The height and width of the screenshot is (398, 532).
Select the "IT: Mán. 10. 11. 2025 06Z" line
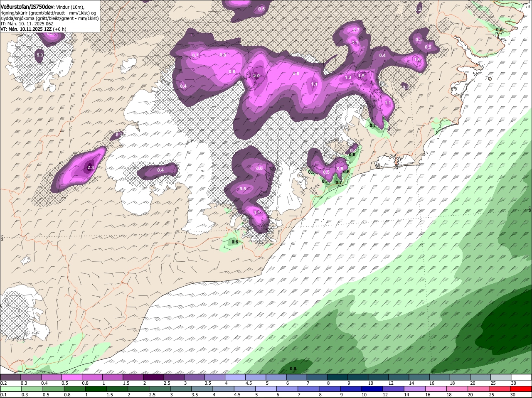click(27, 24)
